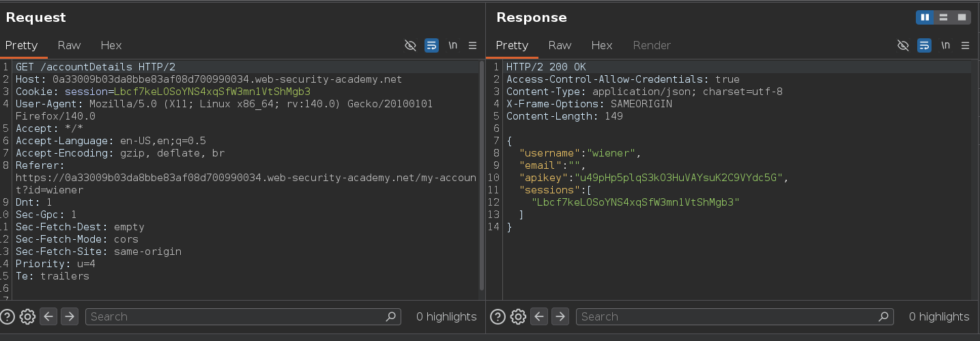The width and height of the screenshot is (980, 341).
Task: Toggle \n non-printable characters in Response
Action: 945,45
